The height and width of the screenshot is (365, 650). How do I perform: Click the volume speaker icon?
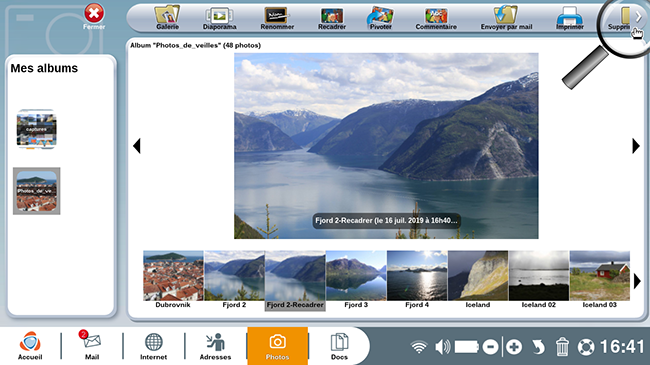click(x=443, y=347)
